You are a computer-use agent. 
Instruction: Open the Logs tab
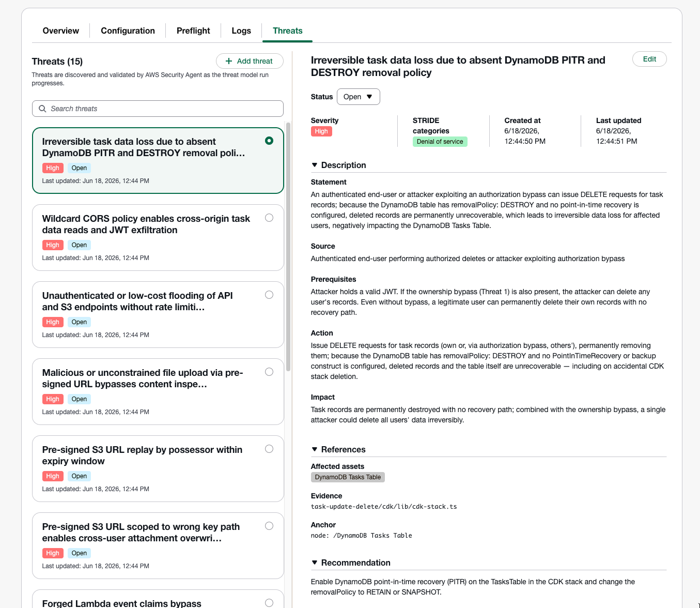coord(241,31)
